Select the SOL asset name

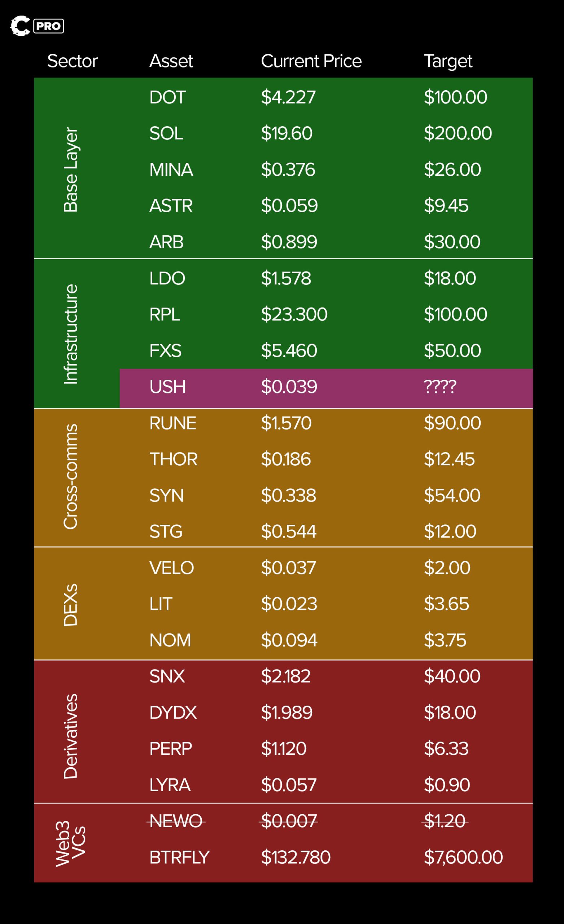pos(166,133)
